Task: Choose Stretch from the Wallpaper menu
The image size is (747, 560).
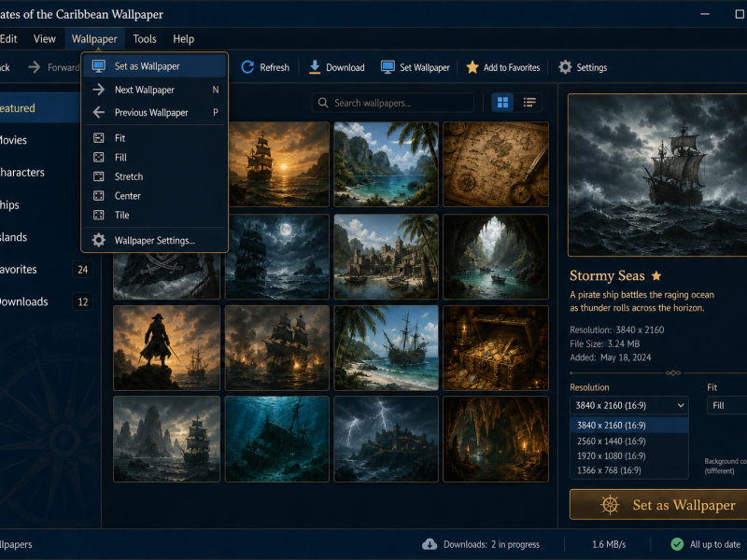Action: [x=154, y=176]
